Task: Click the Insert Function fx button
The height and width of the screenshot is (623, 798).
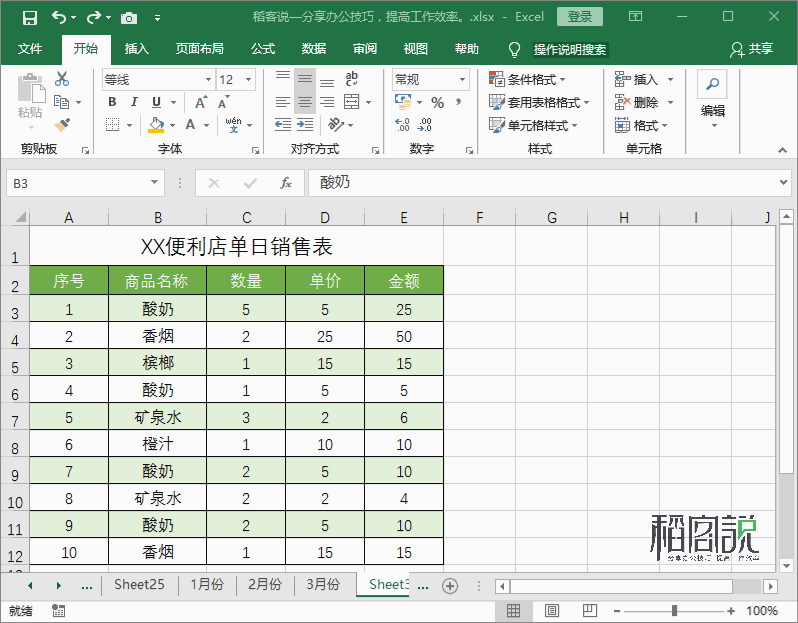Action: click(286, 183)
